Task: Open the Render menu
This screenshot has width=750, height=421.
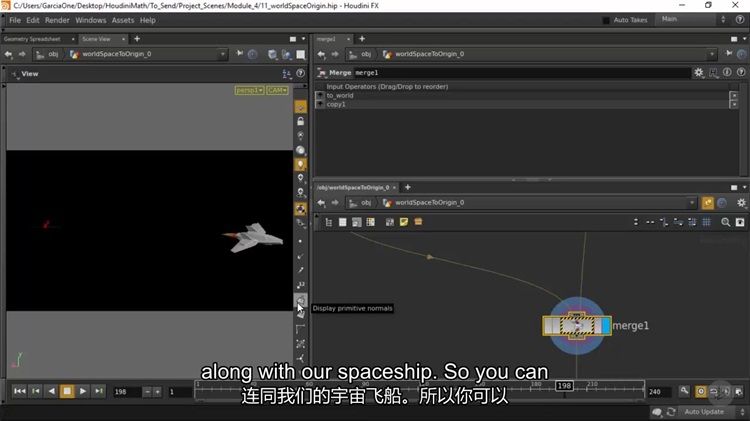Action: (x=57, y=20)
